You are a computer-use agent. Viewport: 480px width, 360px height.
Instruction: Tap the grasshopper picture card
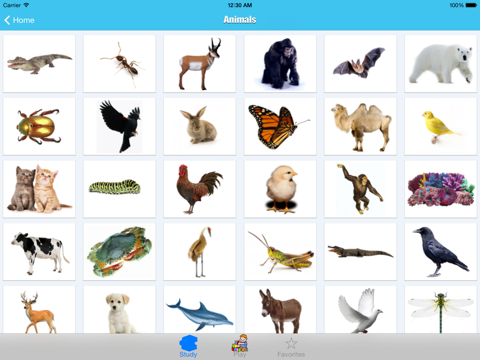pyautogui.click(x=280, y=252)
